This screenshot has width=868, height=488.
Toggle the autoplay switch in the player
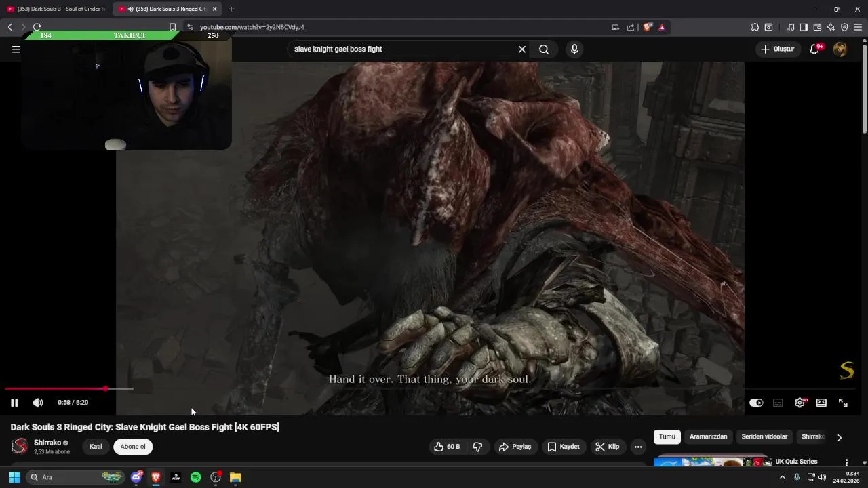756,403
